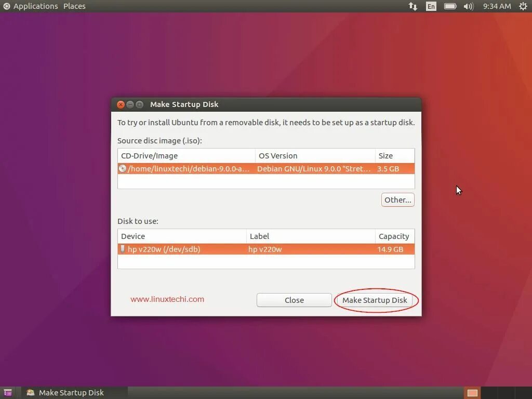This screenshot has height=399, width=532.
Task: Click the Close button in dialog
Action: 294,300
